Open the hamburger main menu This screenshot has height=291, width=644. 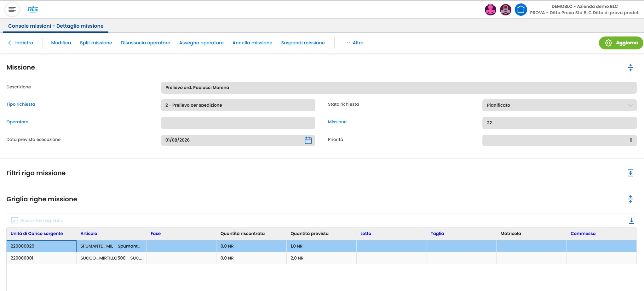pos(12,9)
